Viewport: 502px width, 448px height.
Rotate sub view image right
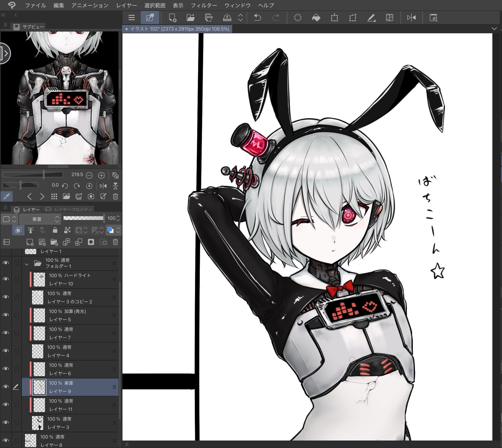coord(77,186)
